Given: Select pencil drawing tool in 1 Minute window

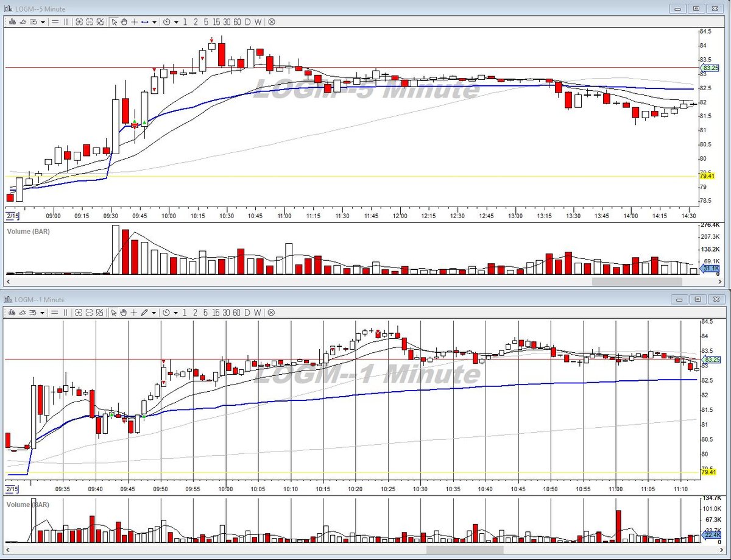Looking at the screenshot, I should 144,312.
